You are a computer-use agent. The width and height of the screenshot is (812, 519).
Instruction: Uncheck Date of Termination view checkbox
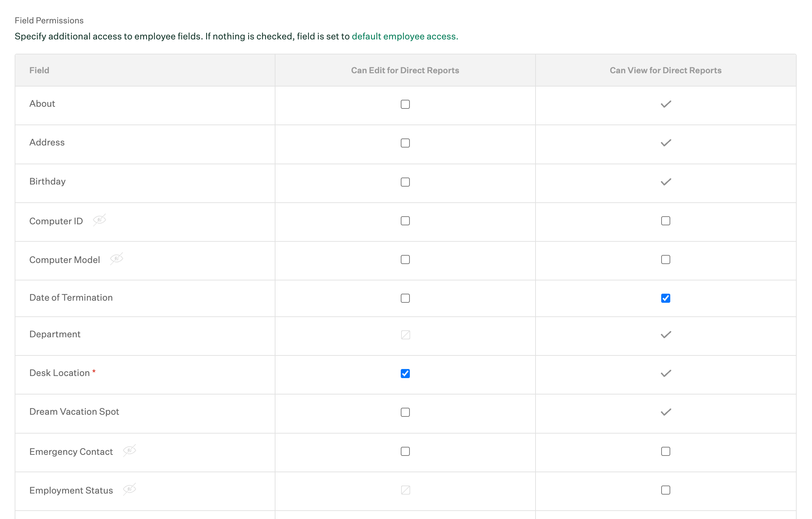pyautogui.click(x=666, y=298)
